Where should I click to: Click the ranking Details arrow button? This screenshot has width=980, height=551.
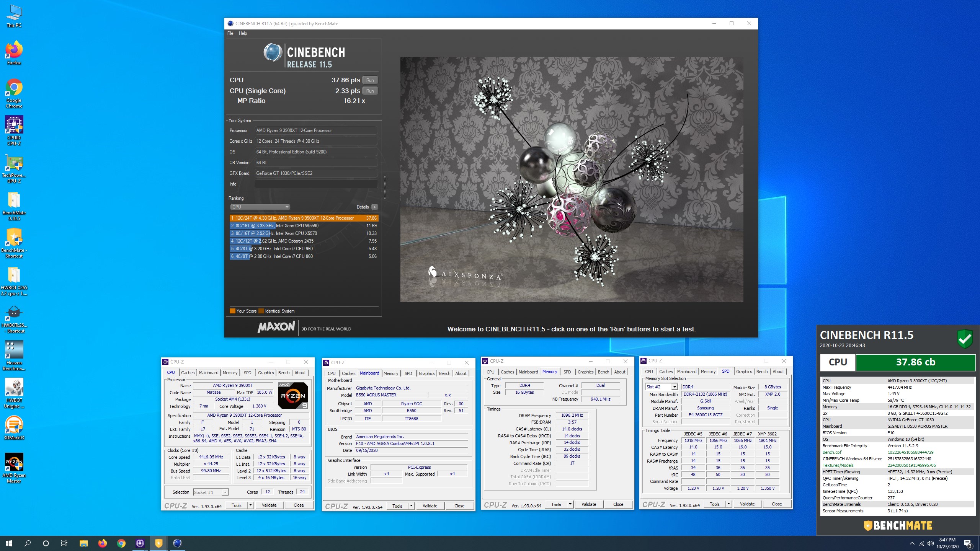pyautogui.click(x=375, y=207)
